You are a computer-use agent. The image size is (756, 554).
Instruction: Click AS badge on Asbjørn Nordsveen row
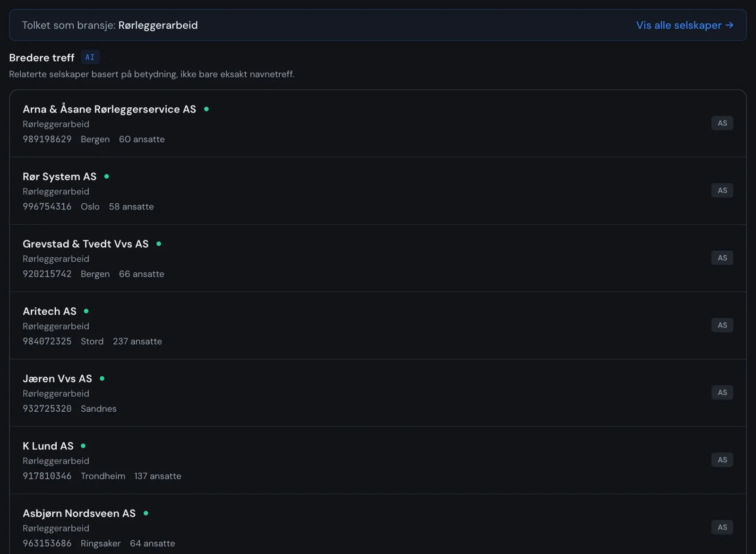(x=722, y=528)
